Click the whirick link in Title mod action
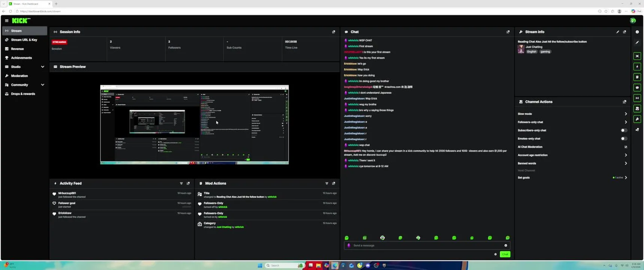The height and width of the screenshot is (270, 644). click(x=272, y=197)
